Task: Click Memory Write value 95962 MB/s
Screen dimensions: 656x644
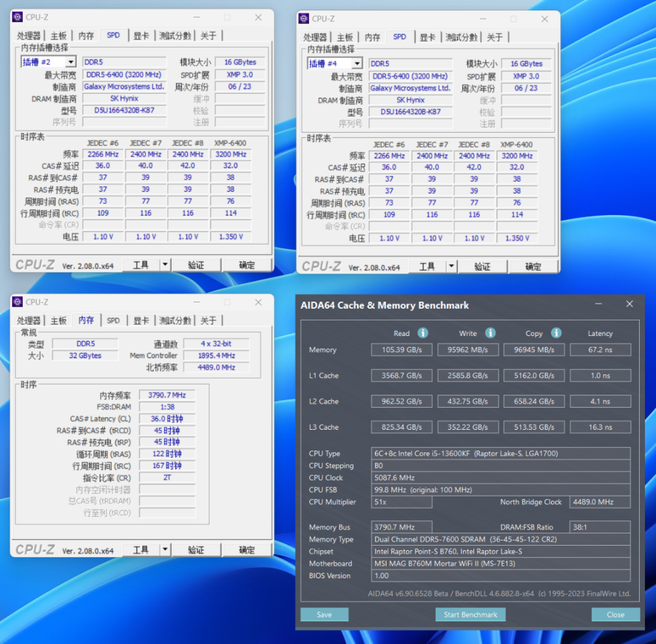Action: click(x=468, y=350)
